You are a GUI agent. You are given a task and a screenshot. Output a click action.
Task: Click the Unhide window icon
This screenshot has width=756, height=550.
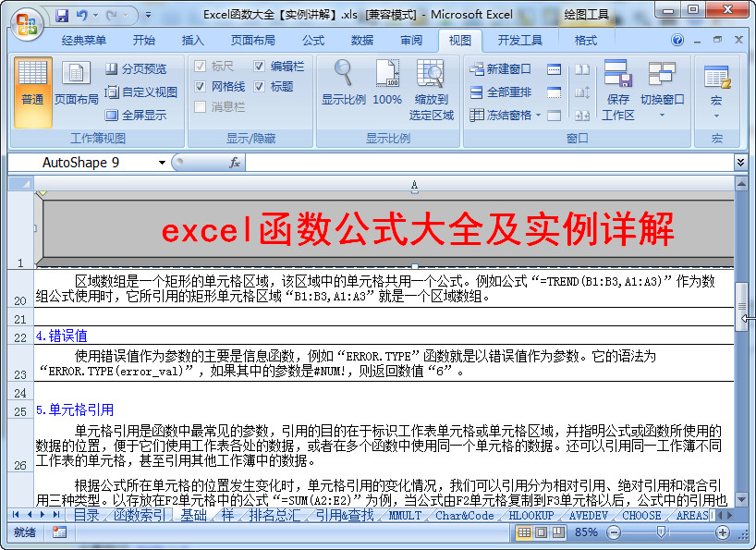click(554, 116)
